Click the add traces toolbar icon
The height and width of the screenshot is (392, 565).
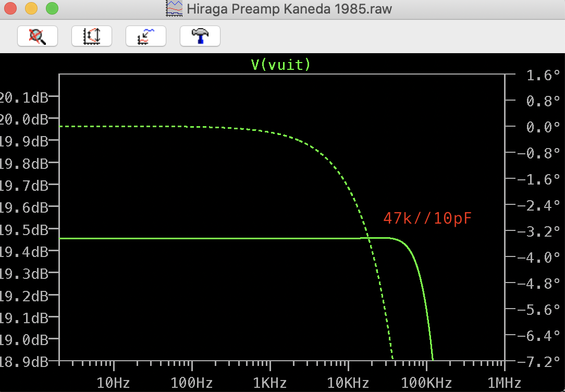point(145,36)
